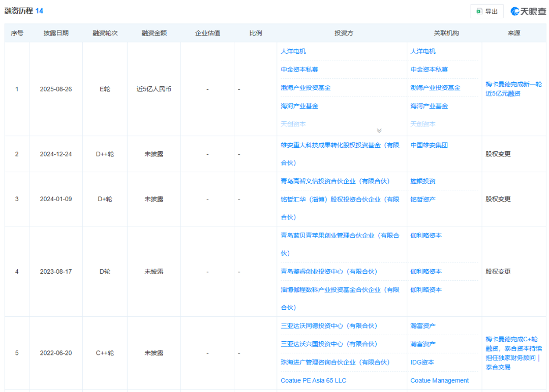Screen dimensions: 549x392
Task: Click the 天眼查 logo
Action: click(x=528, y=12)
